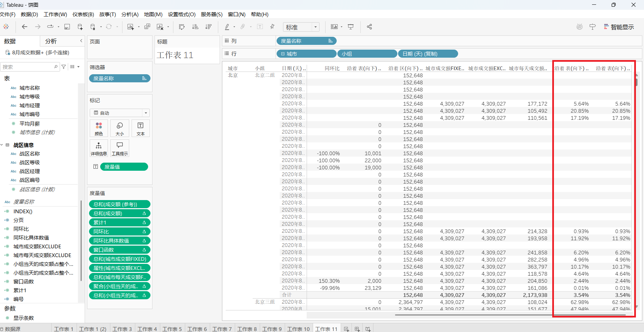
Task: Select the 8月成交数据+ data source
Action: point(40,52)
